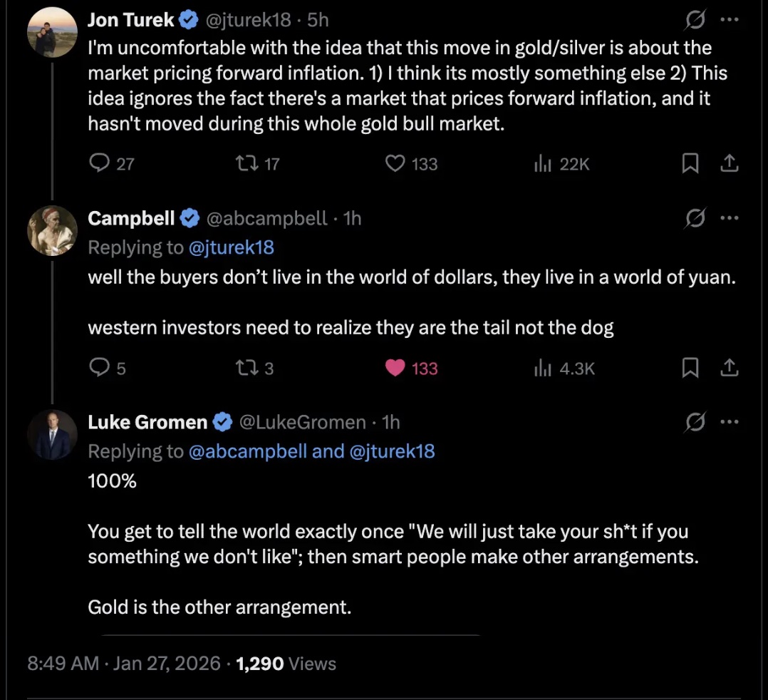Open @abcampbell link in Luke Gromen's reply

point(249,451)
